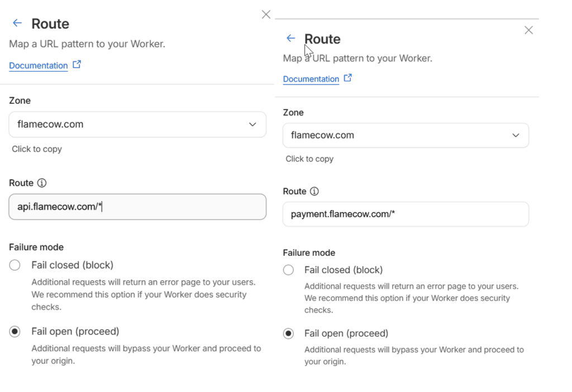Screen dimensions: 572x392
Task: Click the info icon next to left Route label
Action: (42, 183)
